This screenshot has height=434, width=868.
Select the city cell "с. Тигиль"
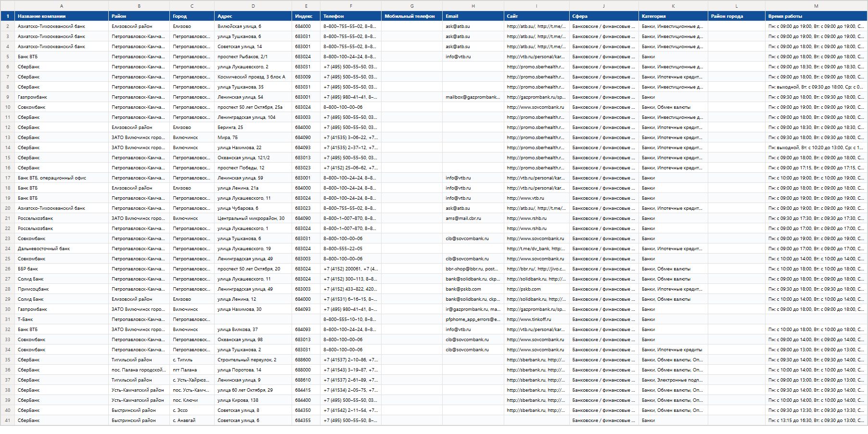click(192, 360)
